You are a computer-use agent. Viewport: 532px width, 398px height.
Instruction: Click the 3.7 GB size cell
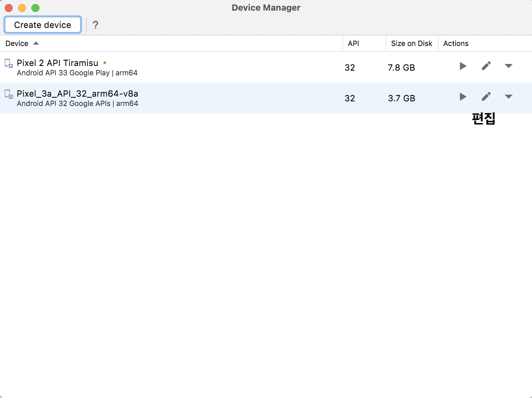[x=402, y=98]
